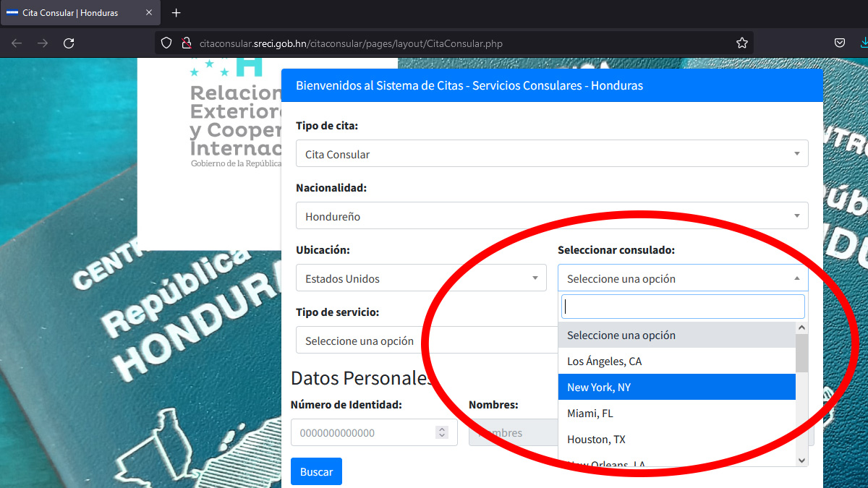Switch to the Cita Consular | Honduras tab

(72, 12)
